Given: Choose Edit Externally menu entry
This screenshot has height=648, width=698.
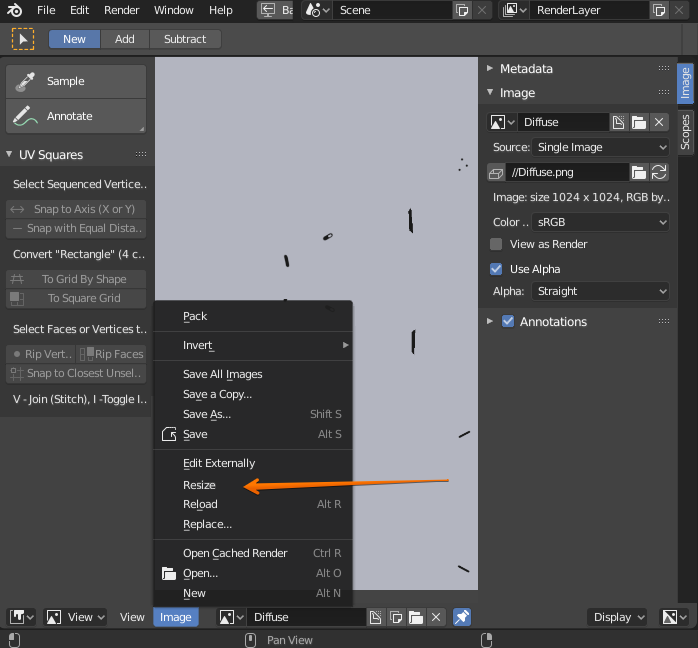Looking at the screenshot, I should coord(253,463).
